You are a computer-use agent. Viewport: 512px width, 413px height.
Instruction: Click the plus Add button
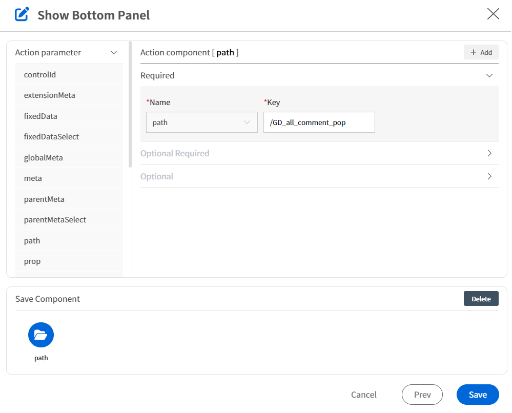click(x=481, y=52)
